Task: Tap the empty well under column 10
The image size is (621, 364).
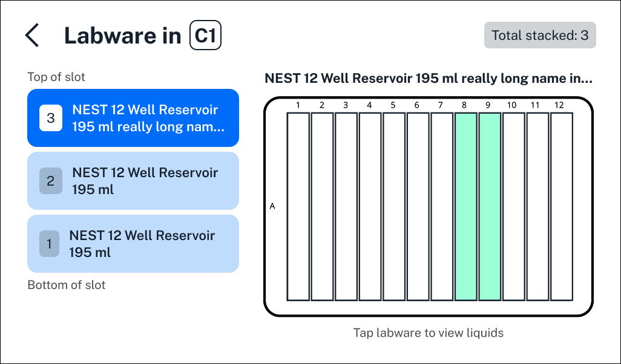Action: pos(514,207)
